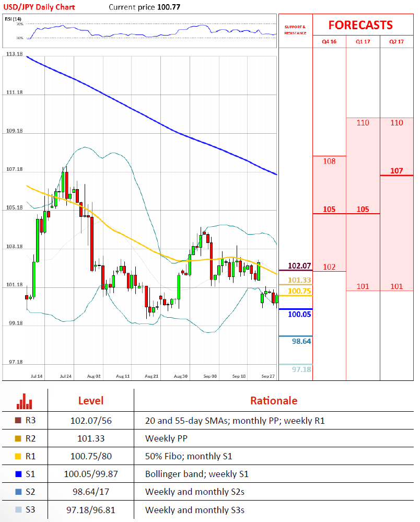This screenshot has height=522, width=420.
Task: Click the '100.05/99.87' level cell
Action: click(x=91, y=474)
